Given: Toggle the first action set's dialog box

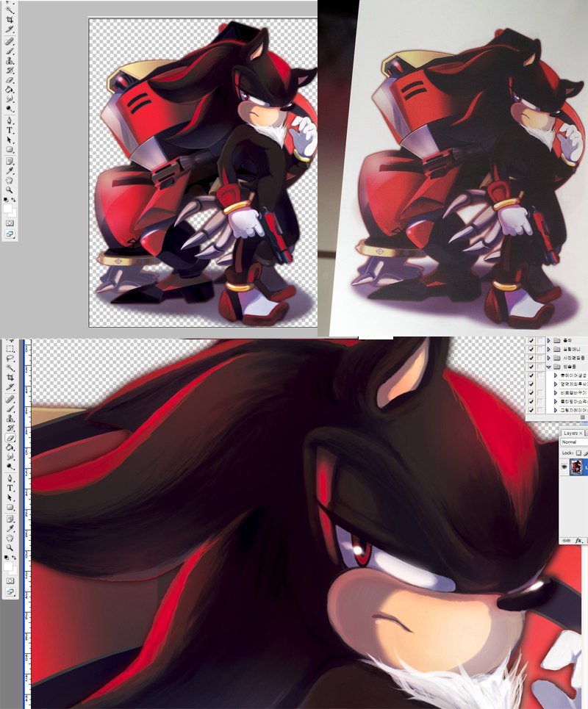Looking at the screenshot, I should click(540, 340).
